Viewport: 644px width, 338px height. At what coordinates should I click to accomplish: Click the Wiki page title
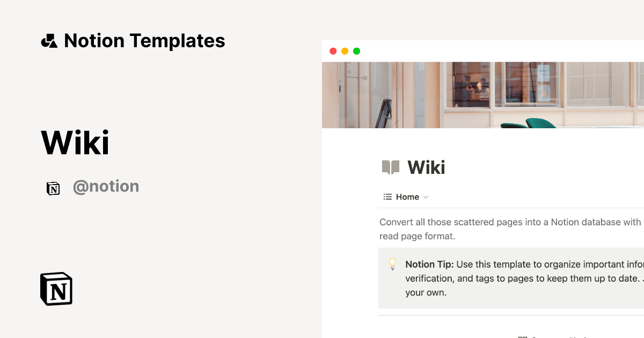427,167
